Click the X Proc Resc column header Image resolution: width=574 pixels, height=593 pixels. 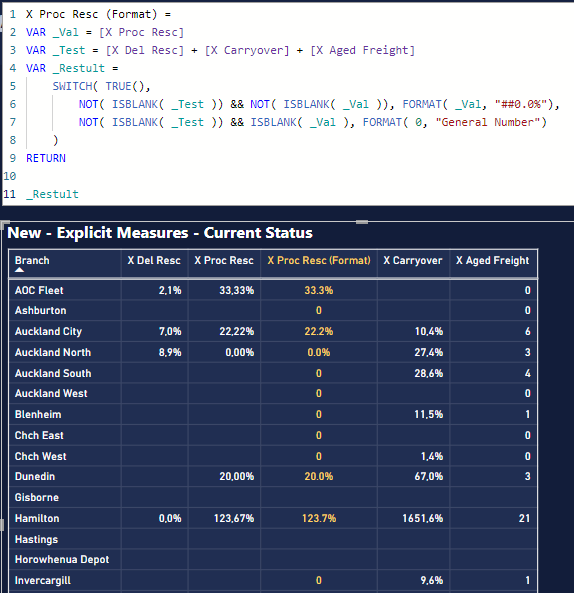pyautogui.click(x=224, y=260)
